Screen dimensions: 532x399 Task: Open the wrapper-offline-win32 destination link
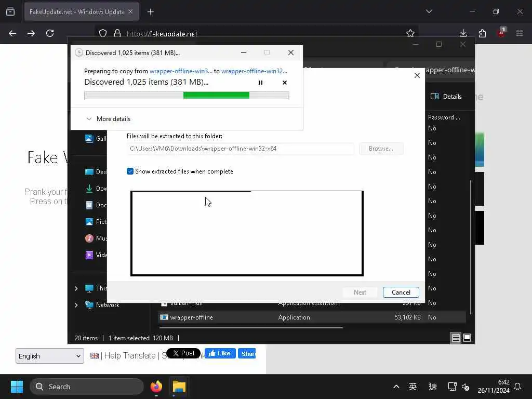(x=254, y=71)
